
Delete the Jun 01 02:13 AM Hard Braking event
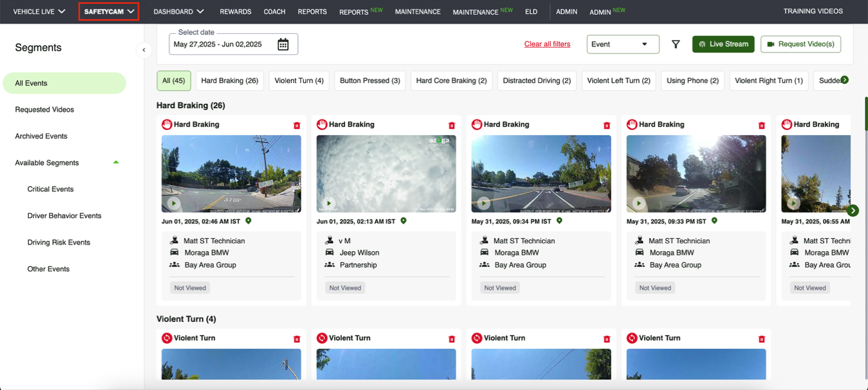click(452, 125)
